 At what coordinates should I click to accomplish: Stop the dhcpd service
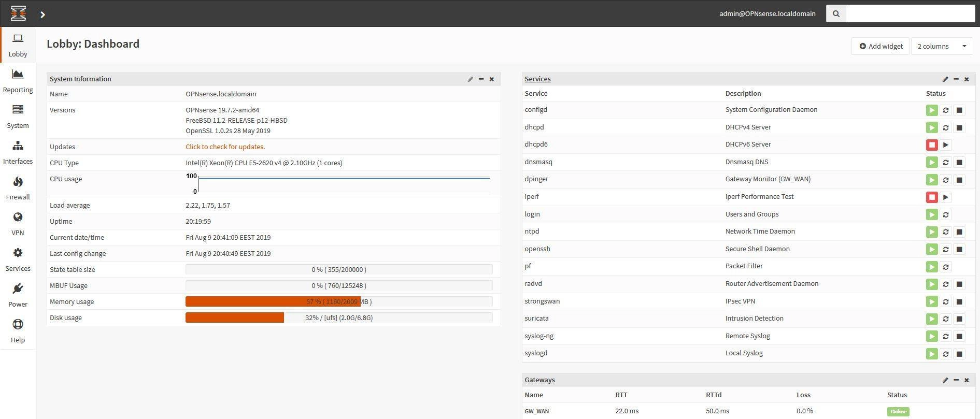click(959, 127)
